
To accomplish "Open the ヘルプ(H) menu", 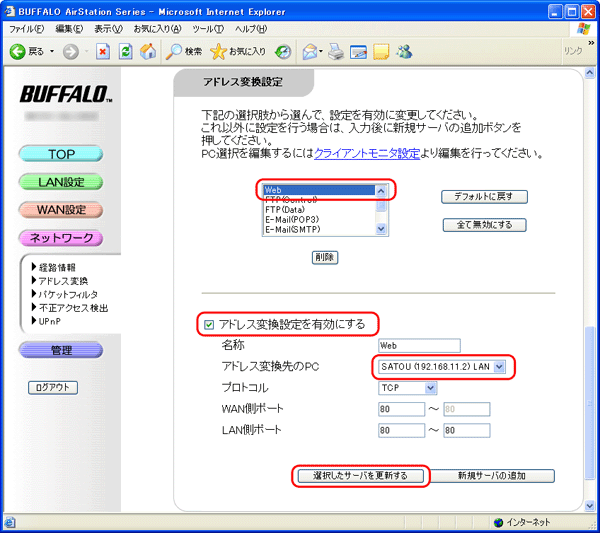I will pyautogui.click(x=251, y=29).
